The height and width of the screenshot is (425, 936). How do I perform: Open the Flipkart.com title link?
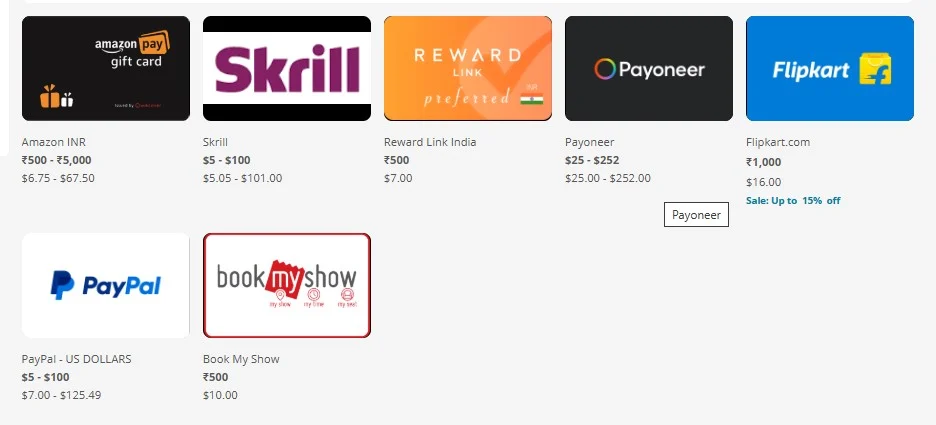[x=778, y=142]
